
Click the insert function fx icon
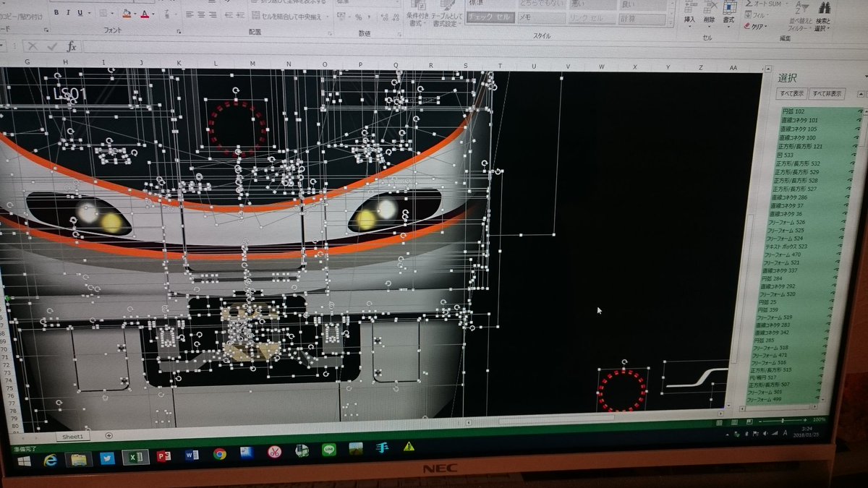click(x=71, y=46)
